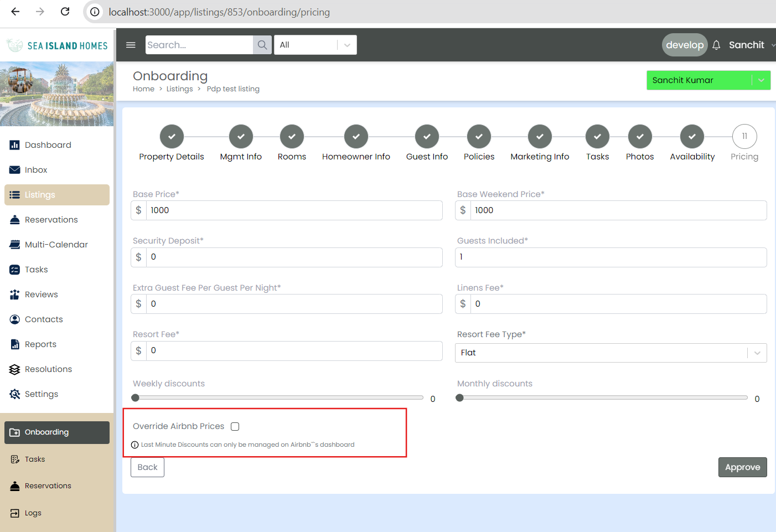Click the Guests Included field
This screenshot has height=532, width=776.
[x=611, y=257]
